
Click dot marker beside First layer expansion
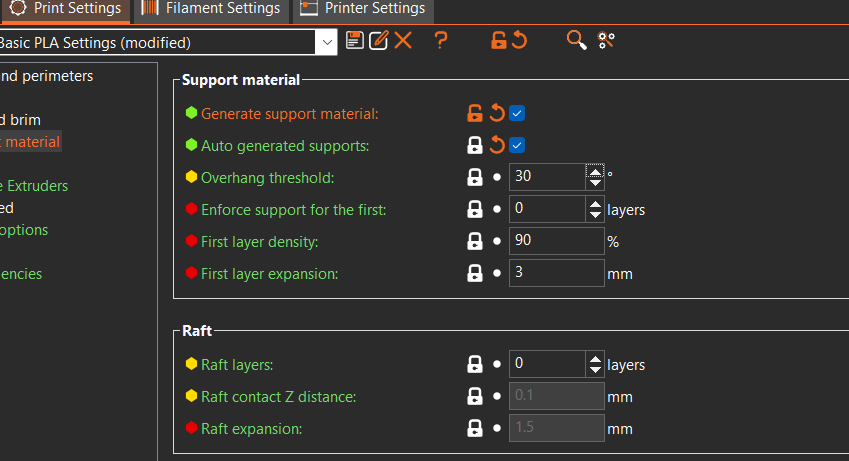coord(497,273)
